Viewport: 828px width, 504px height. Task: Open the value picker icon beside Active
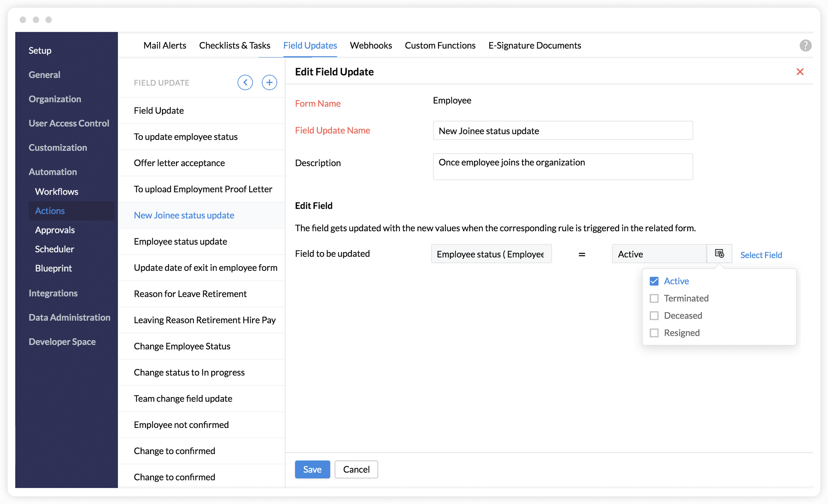(719, 253)
